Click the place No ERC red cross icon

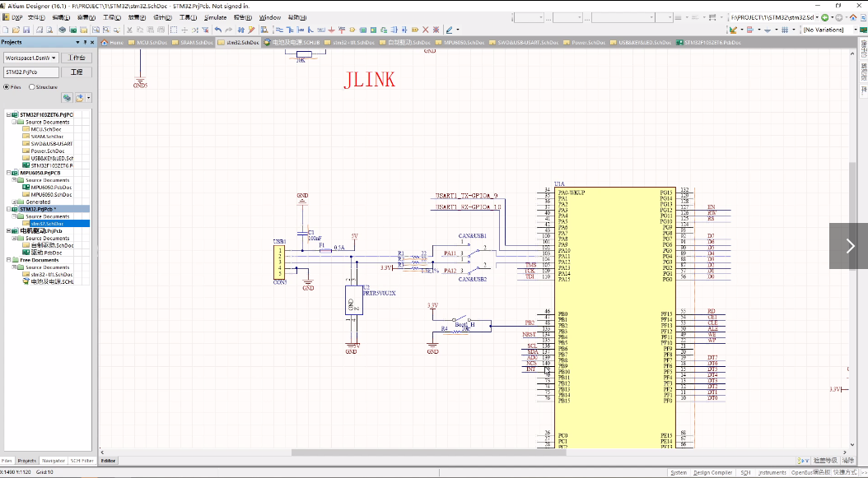(x=426, y=30)
